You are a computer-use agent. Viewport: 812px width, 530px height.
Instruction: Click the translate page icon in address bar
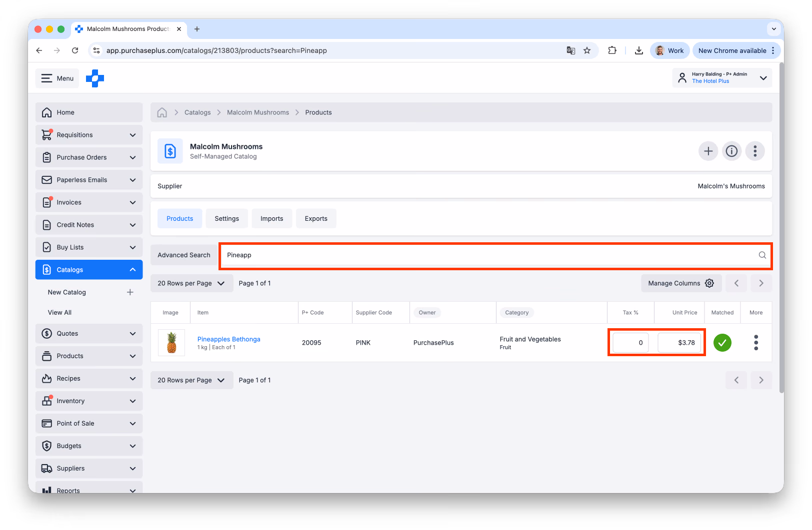(570, 50)
